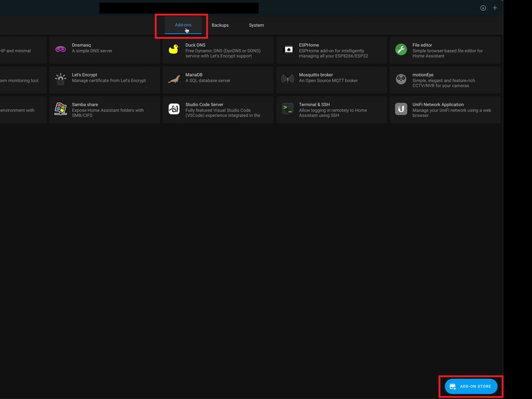Image resolution: width=532 pixels, height=399 pixels.
Task: Click the Dnsmasq purple mask icon
Action: (61, 49)
